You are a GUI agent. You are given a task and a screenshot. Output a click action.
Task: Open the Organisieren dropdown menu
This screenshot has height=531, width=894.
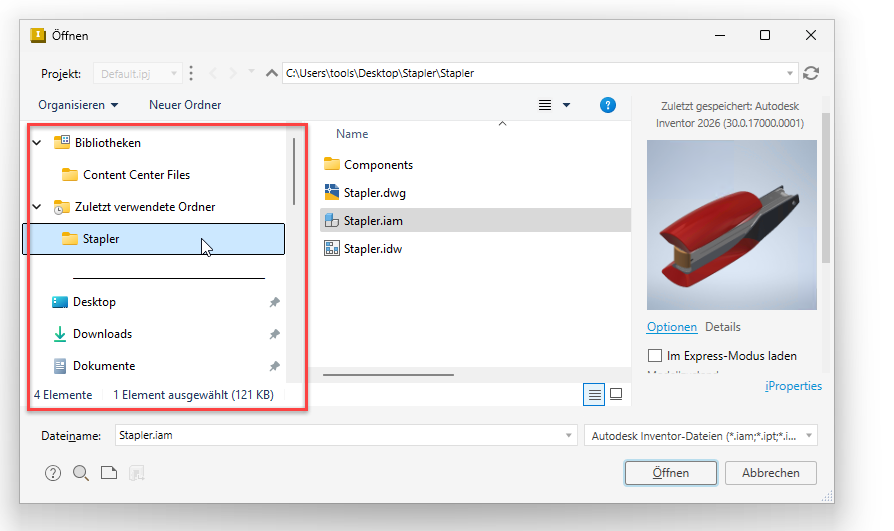[78, 105]
